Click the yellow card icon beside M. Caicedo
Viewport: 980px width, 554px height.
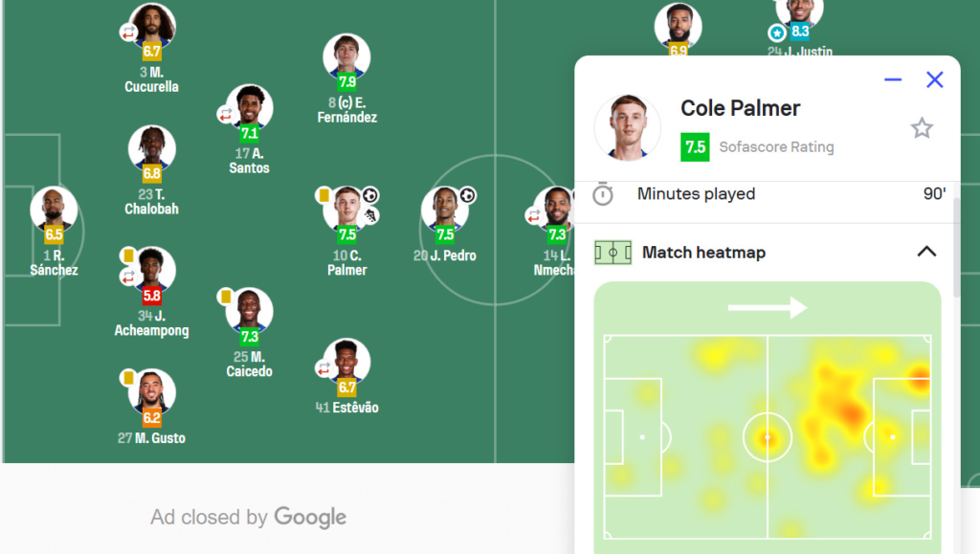click(226, 297)
